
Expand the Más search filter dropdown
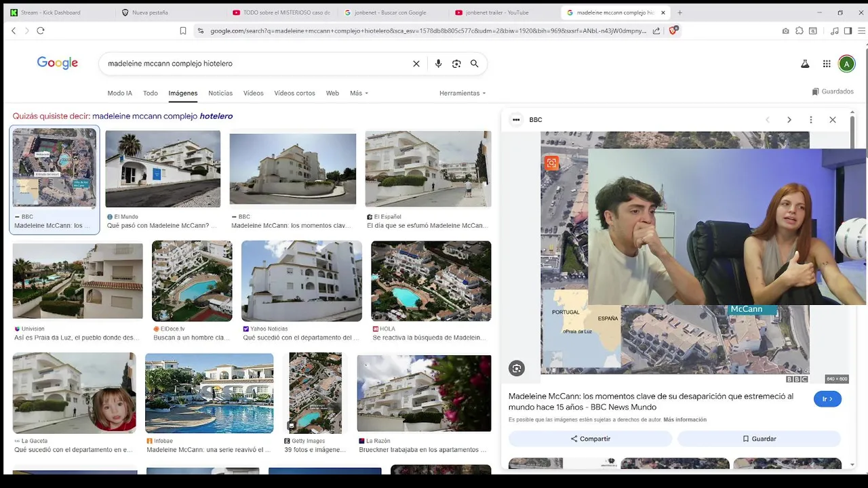coord(359,93)
